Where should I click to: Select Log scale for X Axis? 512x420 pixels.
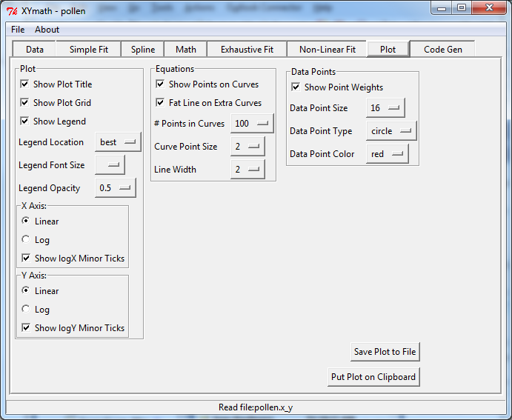click(27, 240)
